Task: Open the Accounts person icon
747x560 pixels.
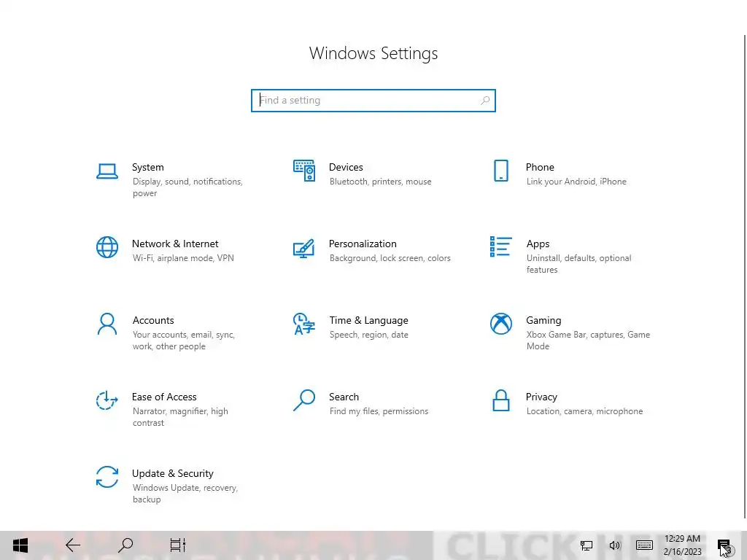Action: 107,324
